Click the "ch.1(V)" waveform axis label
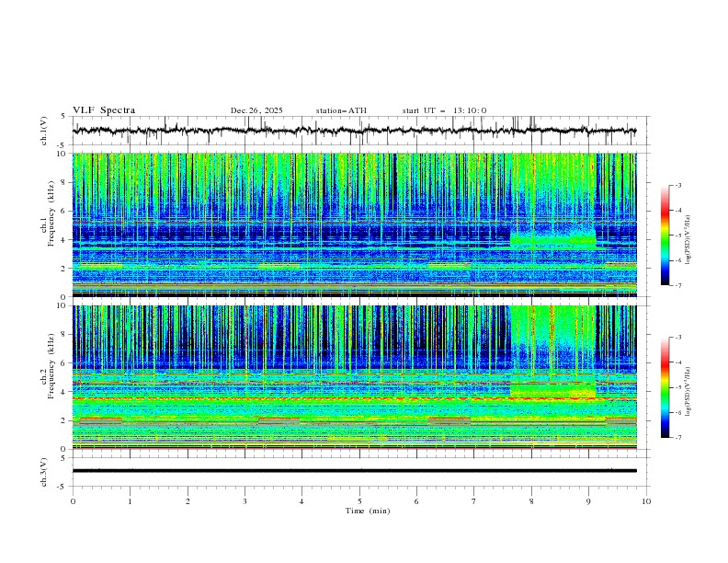Screen dimensions: 728x563 coord(44,131)
